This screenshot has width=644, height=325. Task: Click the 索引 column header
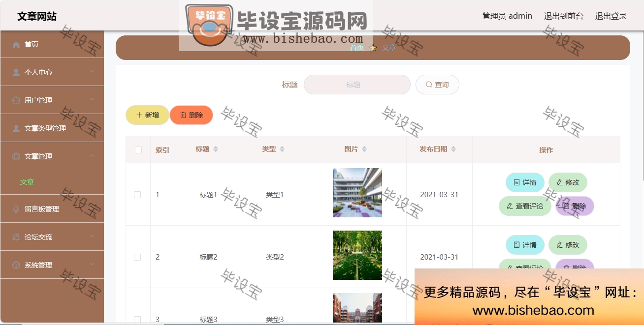[162, 150]
